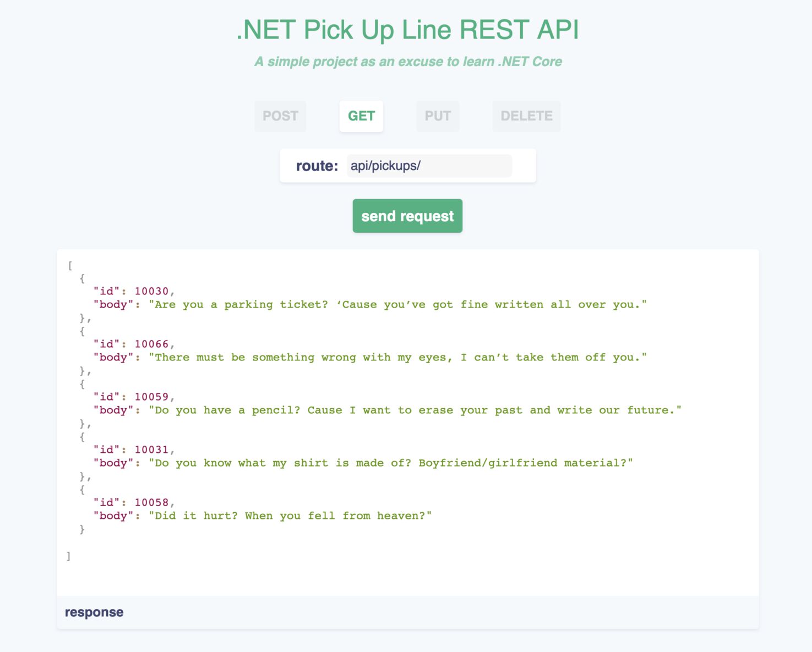
Task: Click the id value 10031
Action: (151, 450)
